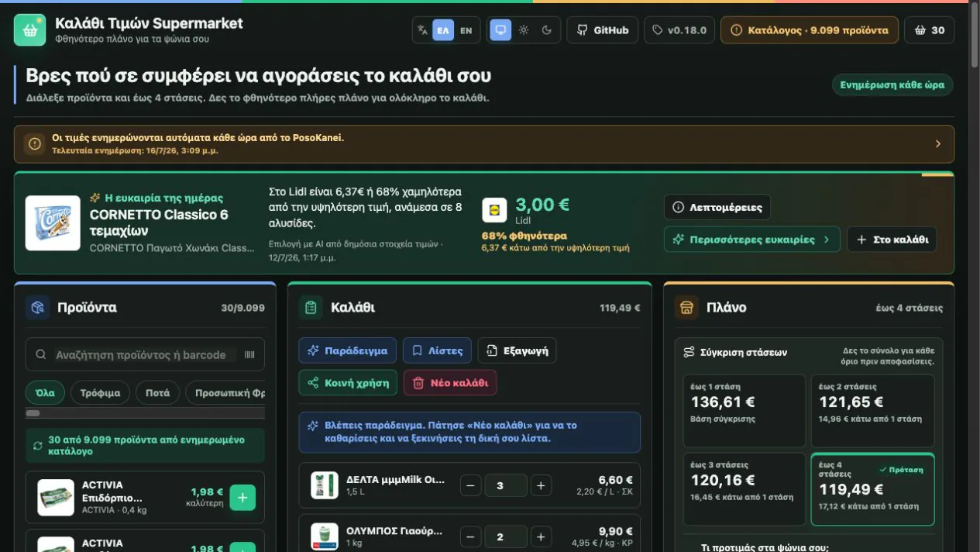Viewport: 980px width, 552px height.
Task: Click the barcode scanner icon in search
Action: pyautogui.click(x=249, y=355)
